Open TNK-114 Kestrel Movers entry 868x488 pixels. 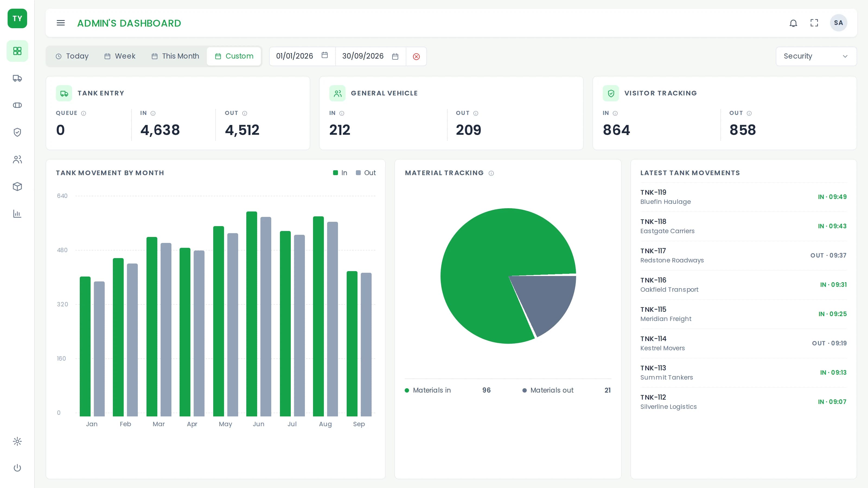743,343
